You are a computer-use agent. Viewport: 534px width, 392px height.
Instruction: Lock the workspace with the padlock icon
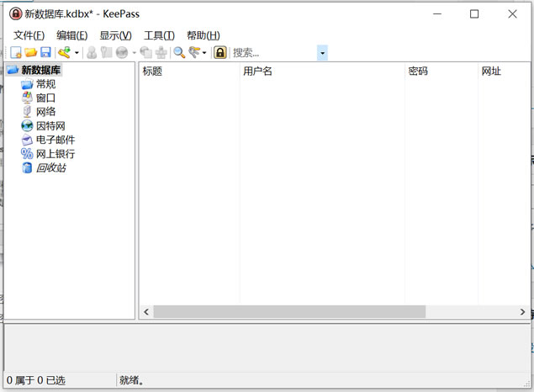point(220,52)
